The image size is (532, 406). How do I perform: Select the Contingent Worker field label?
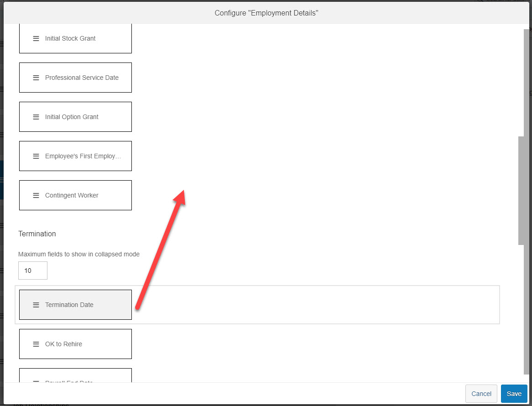pyautogui.click(x=72, y=195)
